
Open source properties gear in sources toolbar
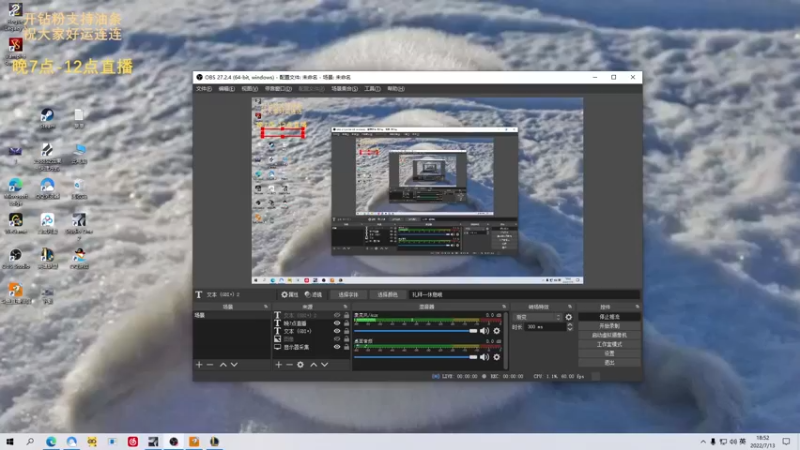(300, 364)
